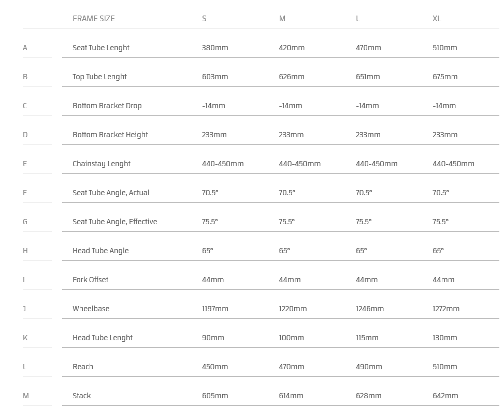
Task: Select the Seat Tube Lenght row label
Action: click(x=101, y=48)
